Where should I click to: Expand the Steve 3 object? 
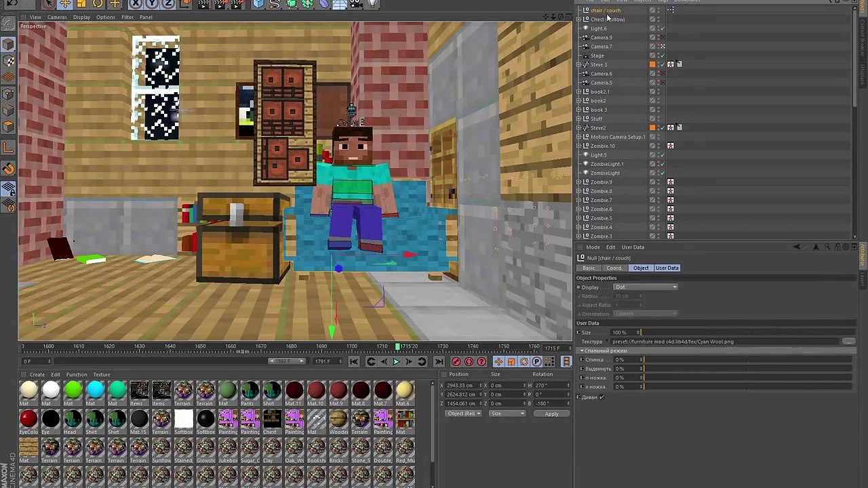coord(578,64)
